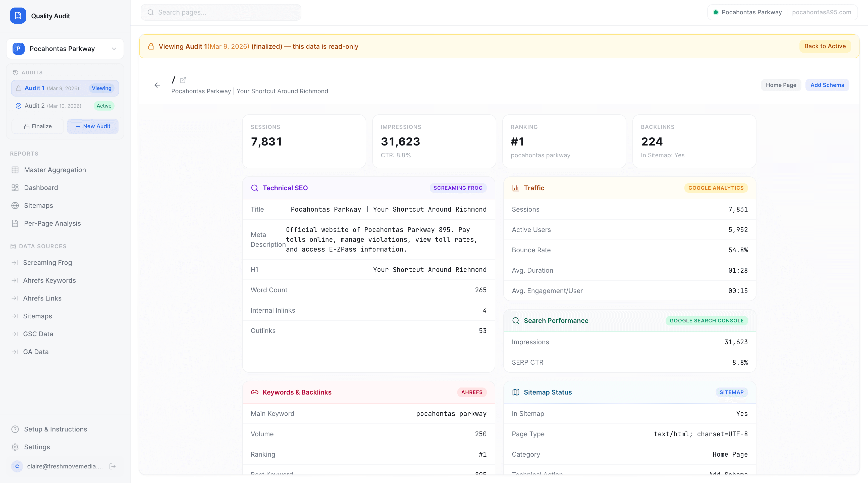Open Per-Page Analysis report
Screen dimensions: 868x483
[x=65, y=223]
